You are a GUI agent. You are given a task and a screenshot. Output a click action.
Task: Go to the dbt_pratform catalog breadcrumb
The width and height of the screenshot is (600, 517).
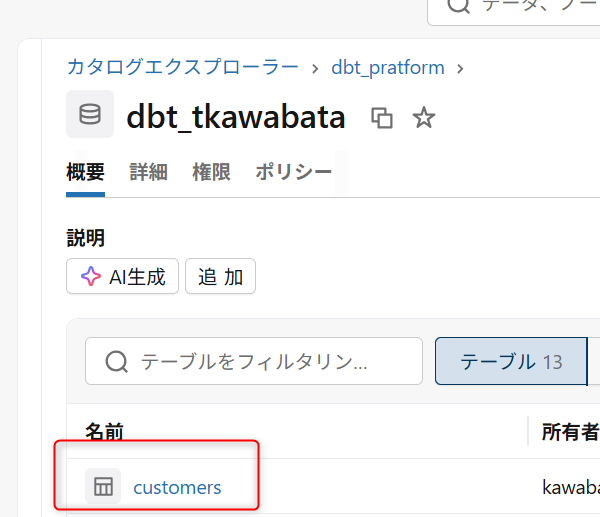pyautogui.click(x=388, y=68)
